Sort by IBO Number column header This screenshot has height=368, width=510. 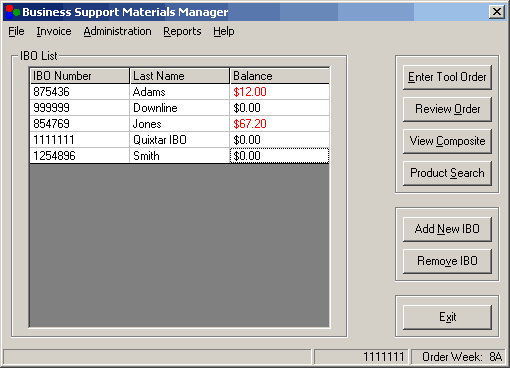[x=79, y=76]
